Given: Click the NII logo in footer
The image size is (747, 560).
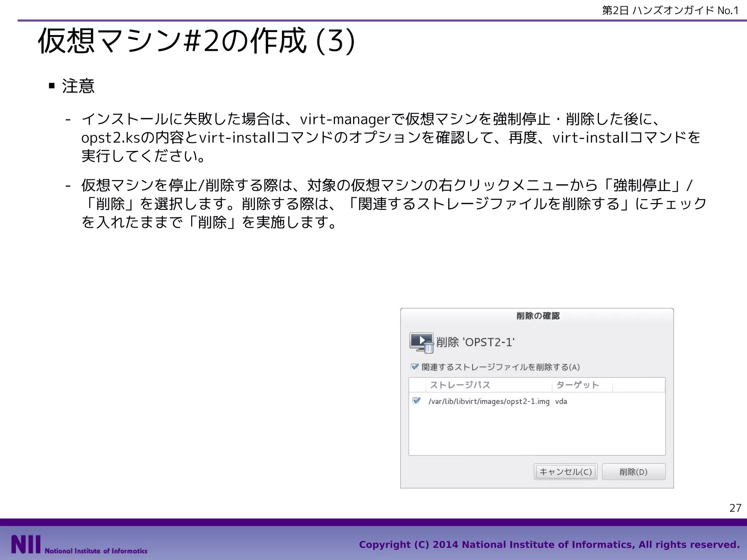Looking at the screenshot, I should pyautogui.click(x=79, y=545).
